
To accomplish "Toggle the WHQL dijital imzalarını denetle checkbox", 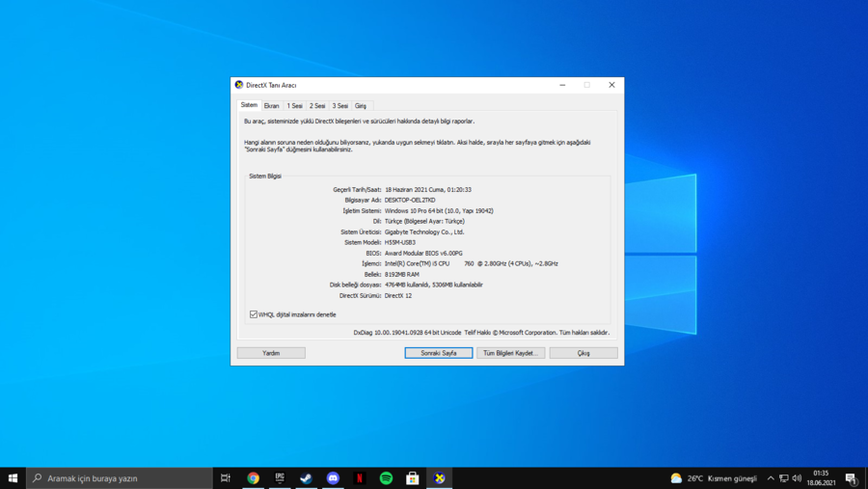I will (254, 314).
